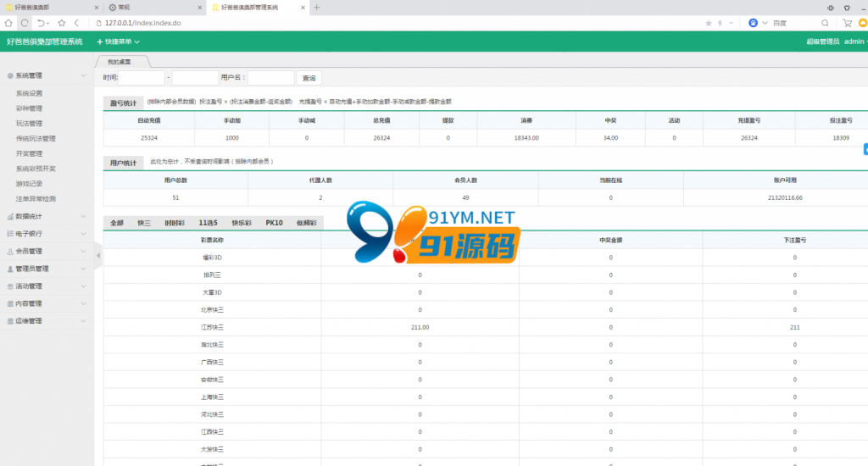Open 系统彩预开奖 in the sidebar

[x=36, y=169]
